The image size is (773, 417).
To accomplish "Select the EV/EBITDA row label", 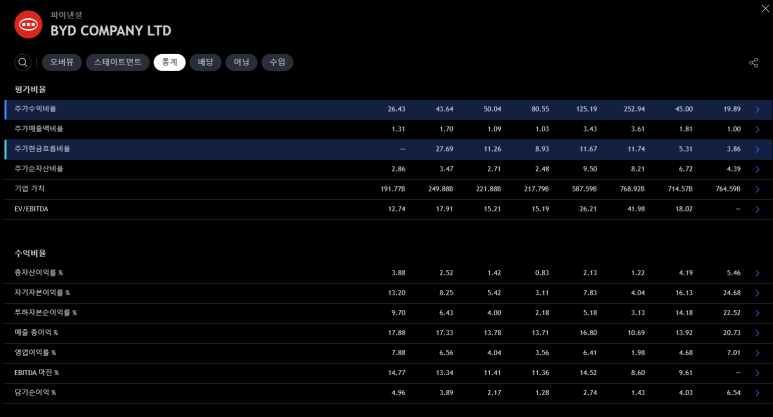I will (x=31, y=209).
